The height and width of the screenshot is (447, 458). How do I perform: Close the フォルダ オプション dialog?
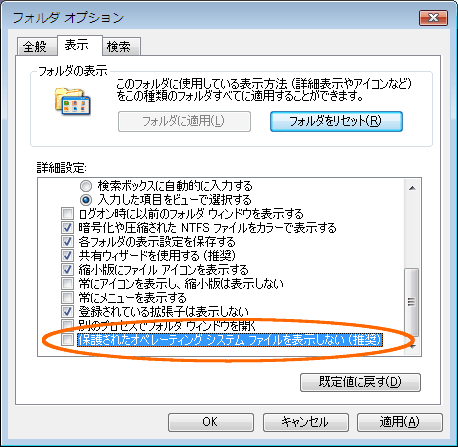[x=433, y=18]
